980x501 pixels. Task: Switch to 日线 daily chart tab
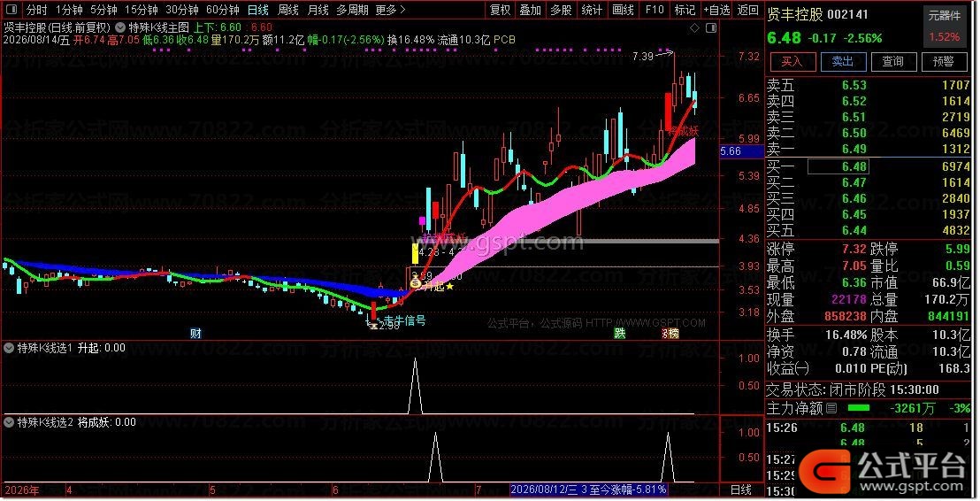click(258, 10)
